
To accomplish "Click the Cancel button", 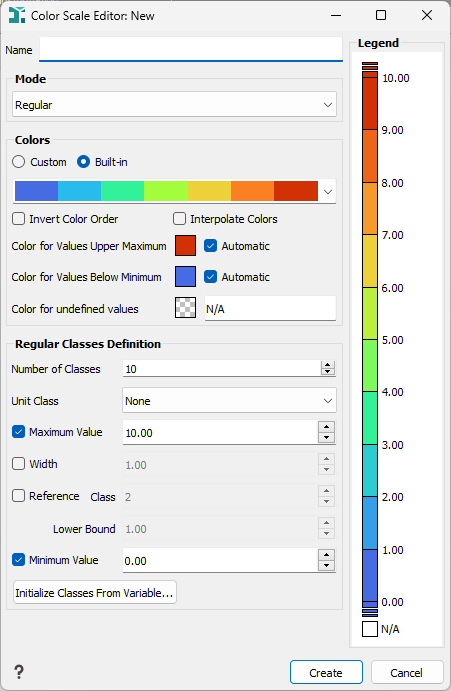I will [406, 672].
